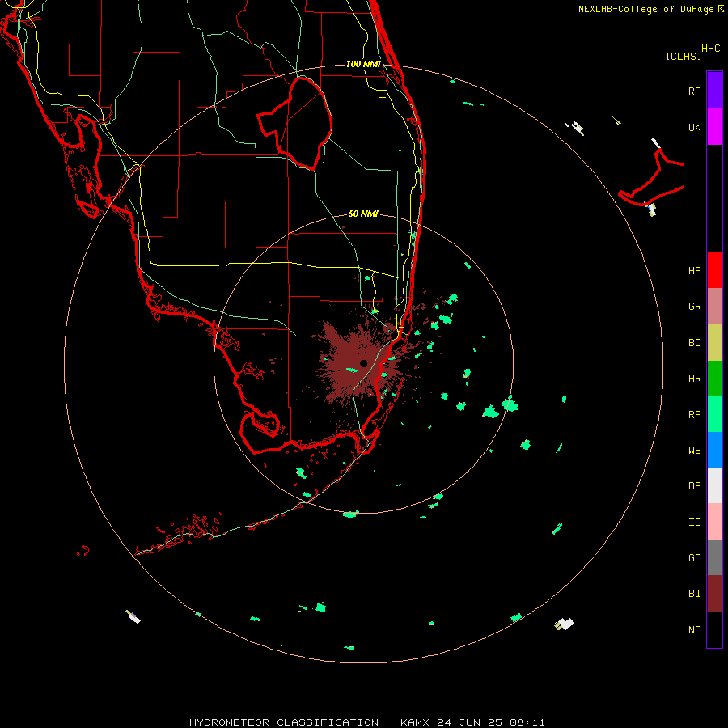728x728 pixels.
Task: Click the DS white legend swatch
Action: pyautogui.click(x=714, y=485)
